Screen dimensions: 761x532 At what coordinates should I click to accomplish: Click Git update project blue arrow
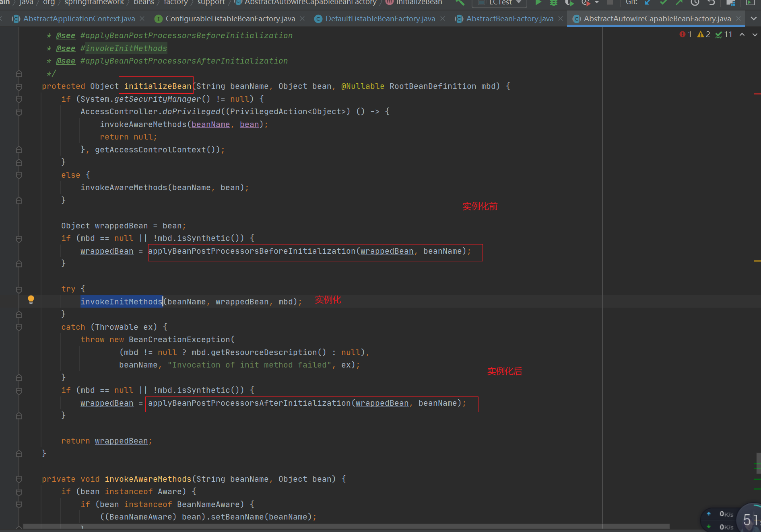click(648, 2)
